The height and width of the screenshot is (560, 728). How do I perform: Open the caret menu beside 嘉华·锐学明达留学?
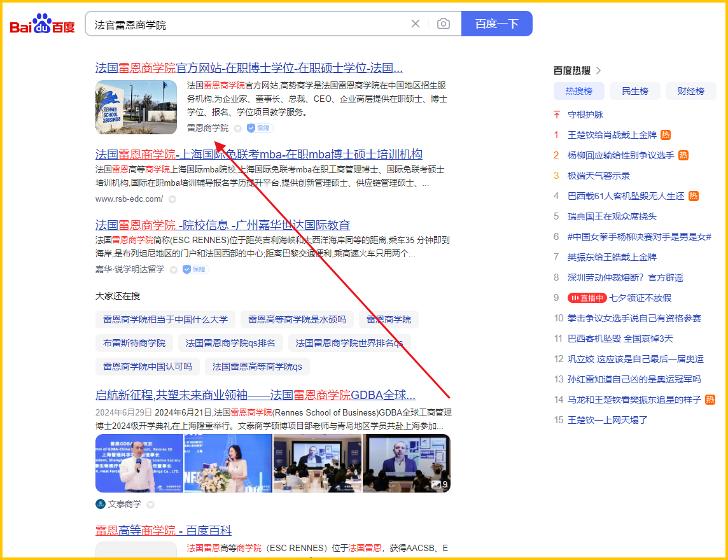click(x=174, y=269)
